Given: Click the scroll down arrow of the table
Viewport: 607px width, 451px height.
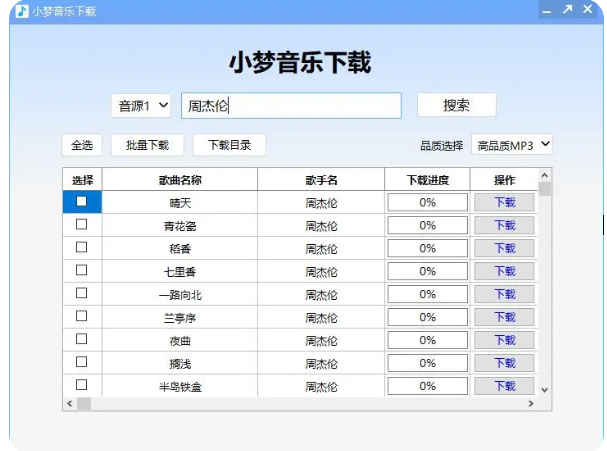Looking at the screenshot, I should pos(545,390).
